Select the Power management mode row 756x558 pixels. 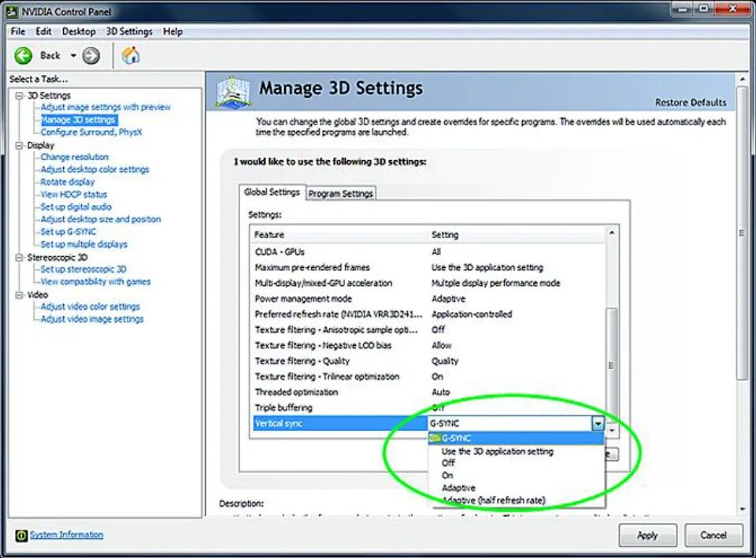pyautogui.click(x=429, y=299)
